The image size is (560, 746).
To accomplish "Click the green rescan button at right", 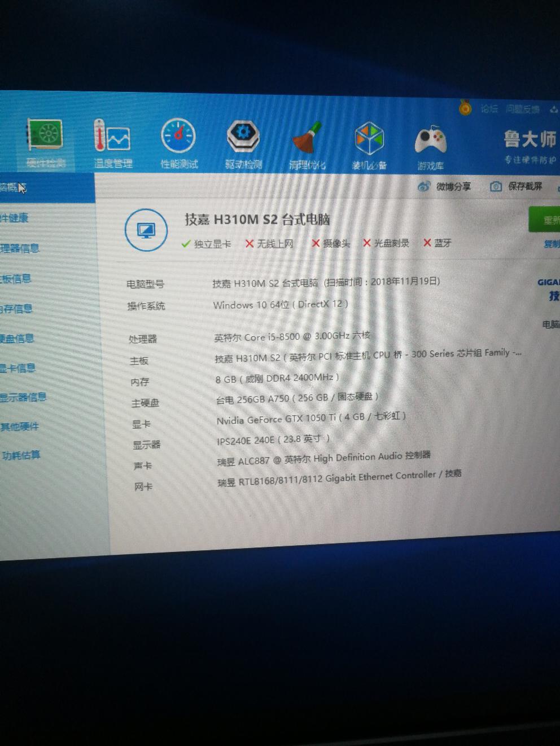I will pos(544,220).
